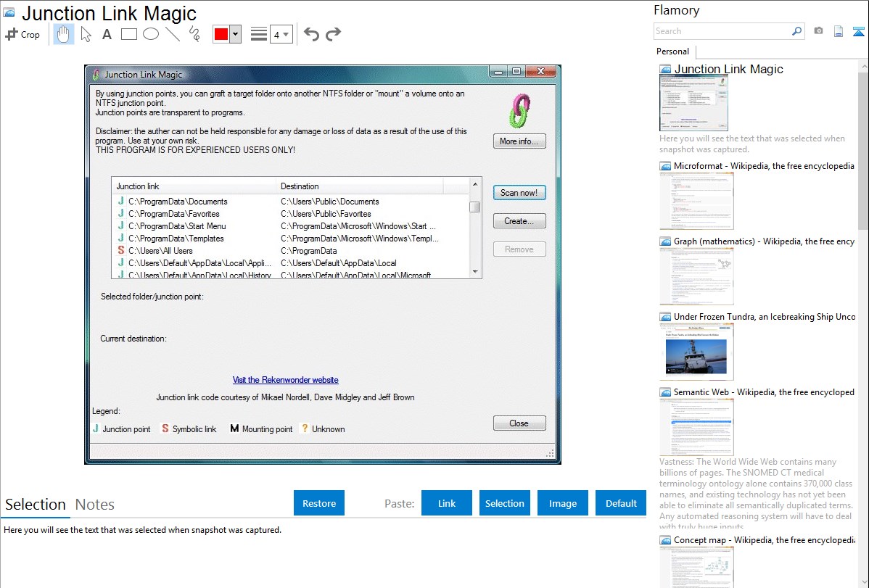Click the Scan now! button
This screenshot has height=588, width=869.
(519, 193)
